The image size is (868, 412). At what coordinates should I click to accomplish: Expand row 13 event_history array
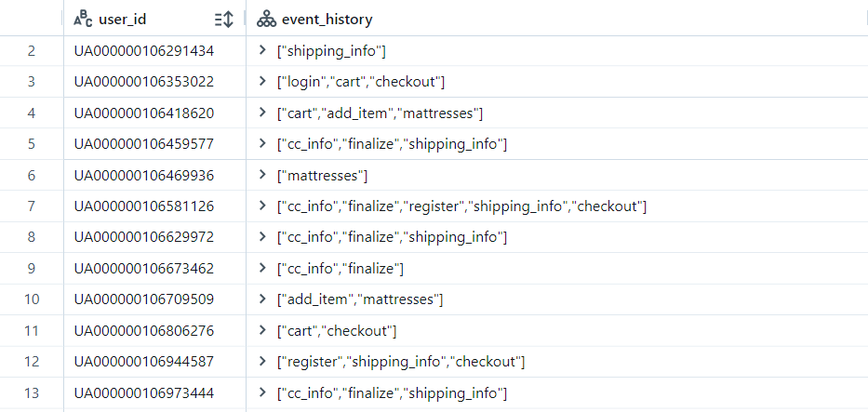tap(262, 393)
